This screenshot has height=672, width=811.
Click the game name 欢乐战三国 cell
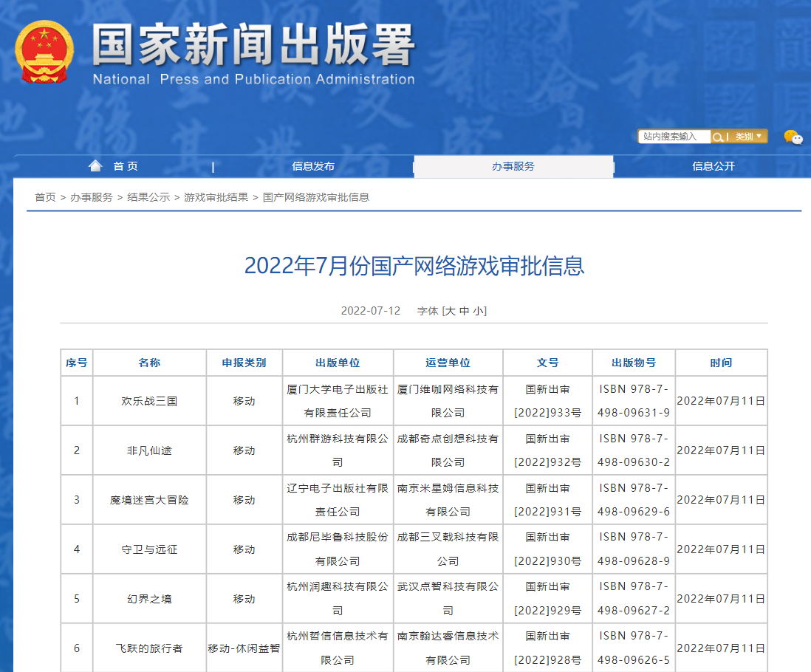click(149, 401)
